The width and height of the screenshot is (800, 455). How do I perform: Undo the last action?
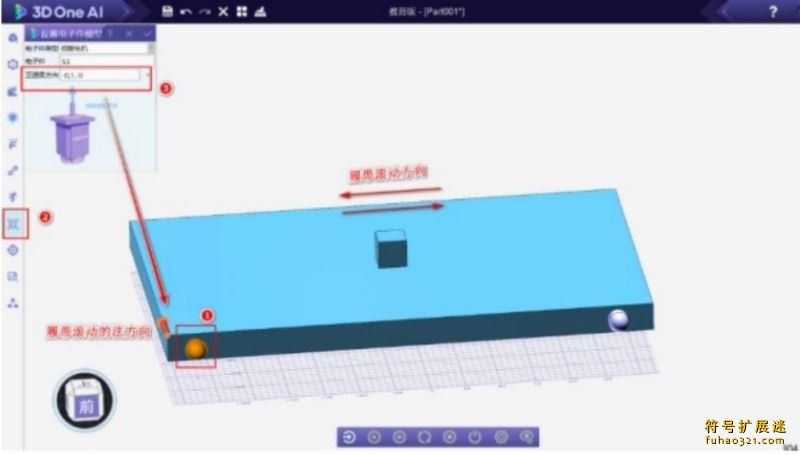click(186, 12)
